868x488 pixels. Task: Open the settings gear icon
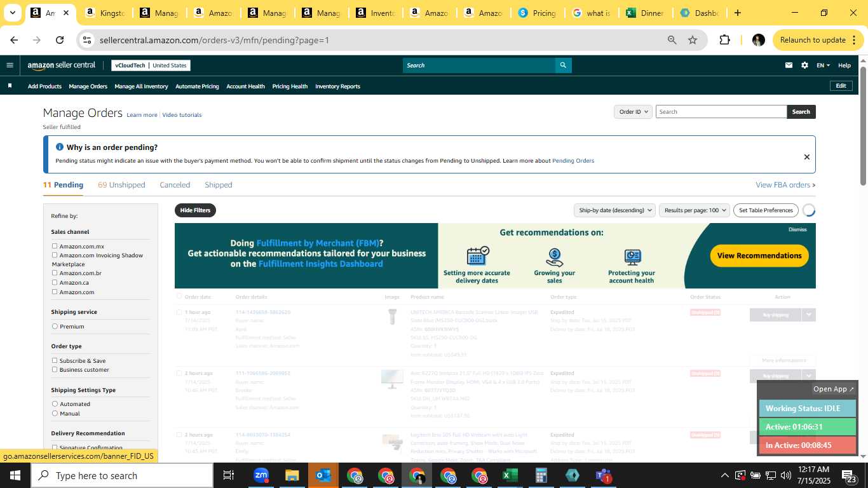pos(804,65)
